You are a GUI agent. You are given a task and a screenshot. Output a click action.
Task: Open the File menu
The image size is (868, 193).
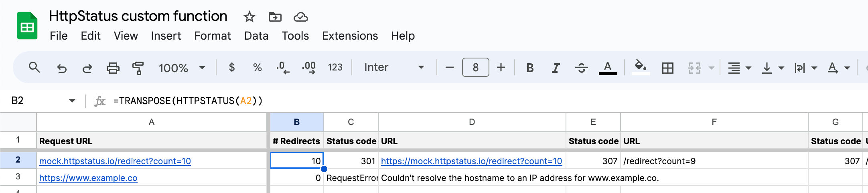pyautogui.click(x=59, y=36)
